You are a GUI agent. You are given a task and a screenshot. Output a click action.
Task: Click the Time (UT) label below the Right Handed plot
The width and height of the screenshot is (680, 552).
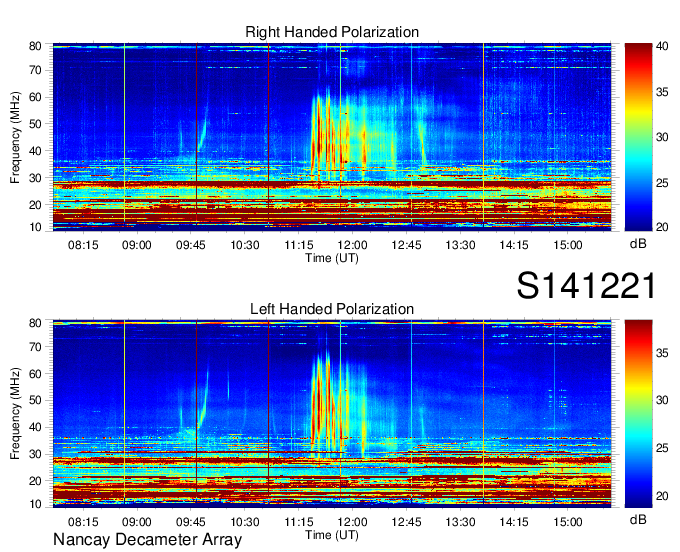coord(332,258)
